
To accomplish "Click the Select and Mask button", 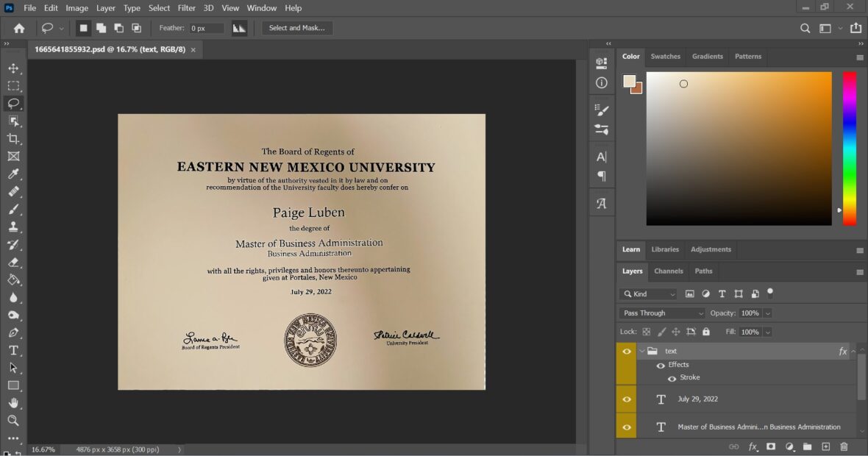I will 296,28.
